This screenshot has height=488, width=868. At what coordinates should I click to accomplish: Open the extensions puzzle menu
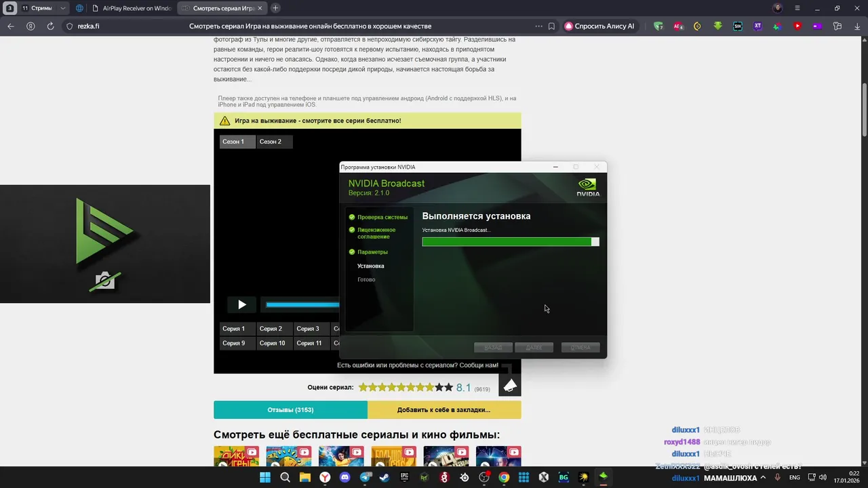(x=837, y=26)
